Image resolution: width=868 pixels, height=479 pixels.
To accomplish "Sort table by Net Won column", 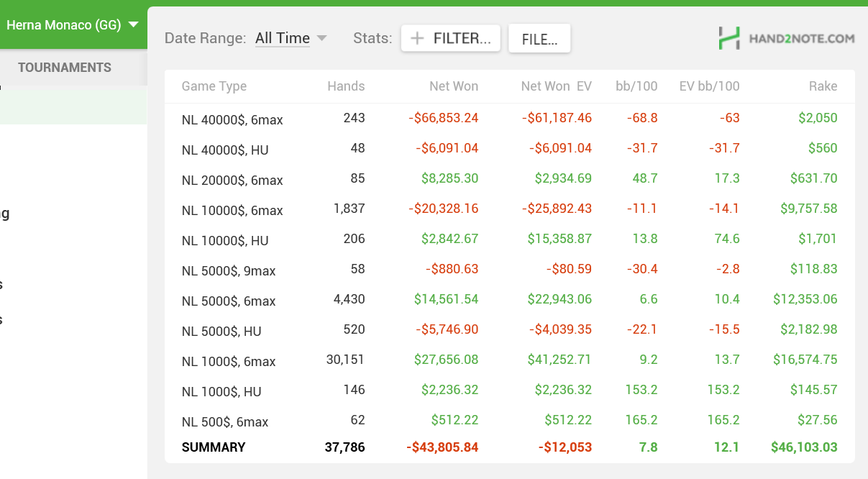I will [x=453, y=86].
